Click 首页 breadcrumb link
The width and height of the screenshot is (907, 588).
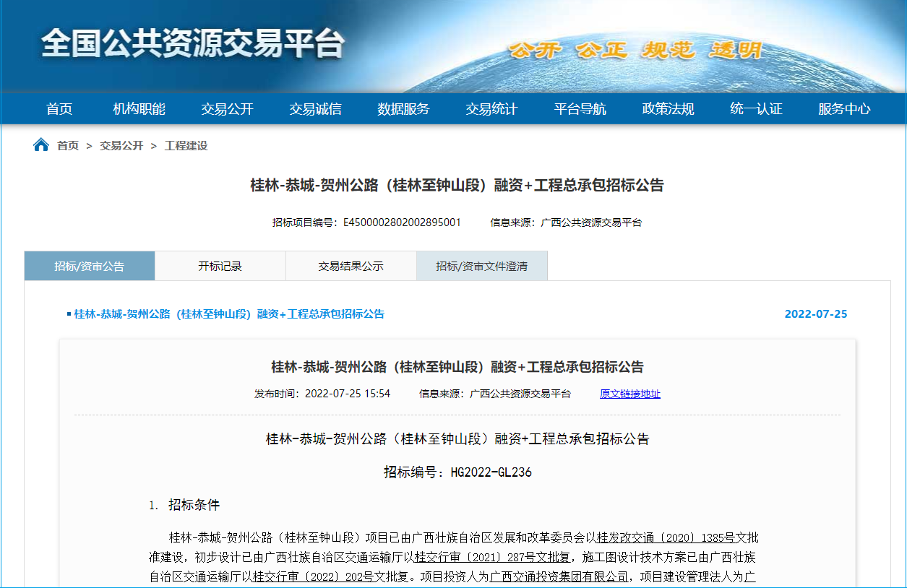pos(68,146)
